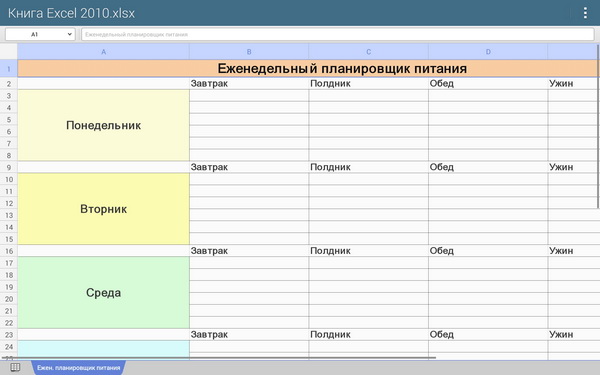
Task: Select row 1 header
Action: tap(8, 69)
